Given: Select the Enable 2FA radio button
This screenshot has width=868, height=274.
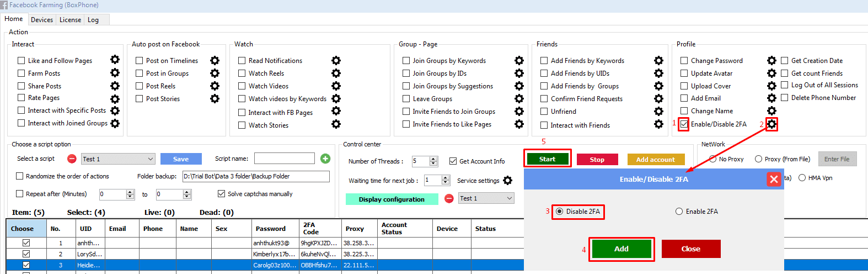Looking at the screenshot, I should point(679,212).
